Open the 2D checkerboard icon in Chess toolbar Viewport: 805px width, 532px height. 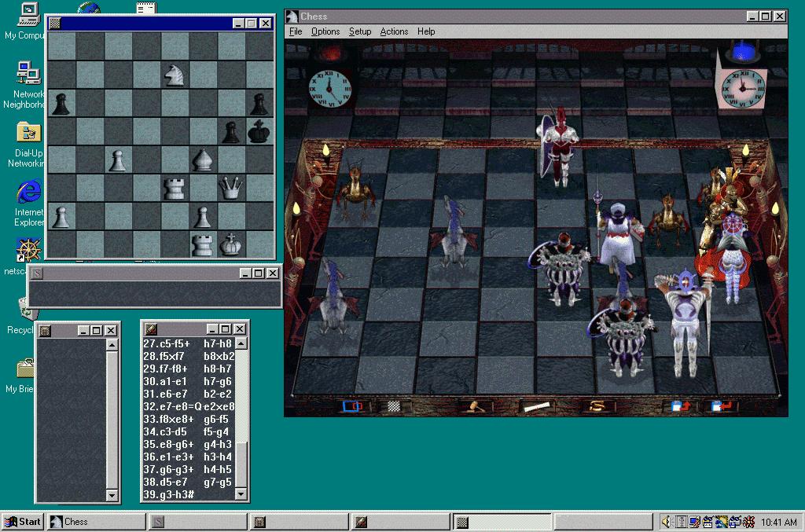point(393,406)
